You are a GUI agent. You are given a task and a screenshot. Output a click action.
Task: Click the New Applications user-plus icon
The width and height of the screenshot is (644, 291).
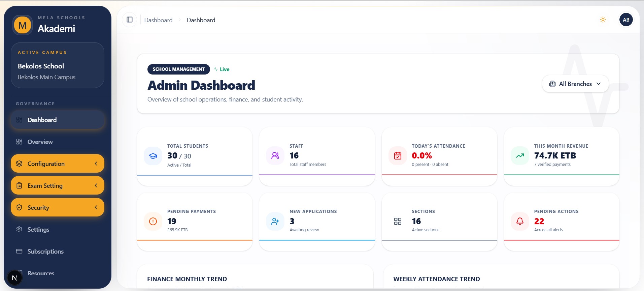275,221
